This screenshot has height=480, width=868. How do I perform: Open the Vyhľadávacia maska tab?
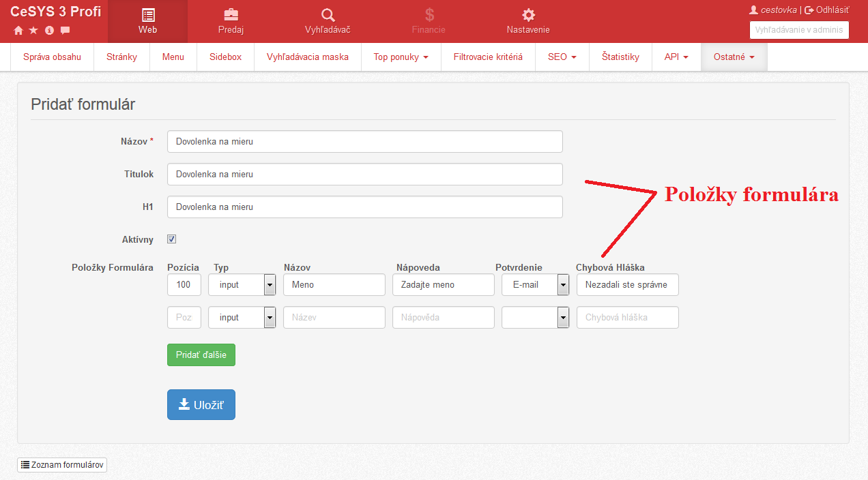[308, 57]
